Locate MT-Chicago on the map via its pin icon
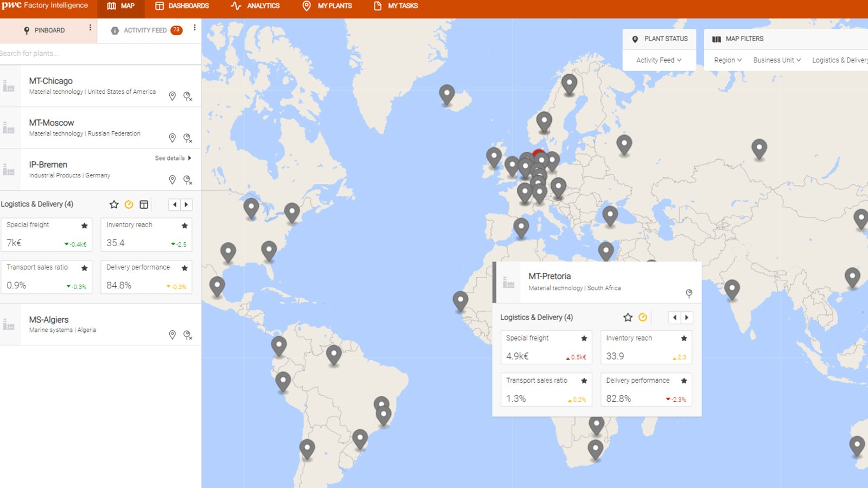Viewport: 868px width, 488px height. point(173,97)
